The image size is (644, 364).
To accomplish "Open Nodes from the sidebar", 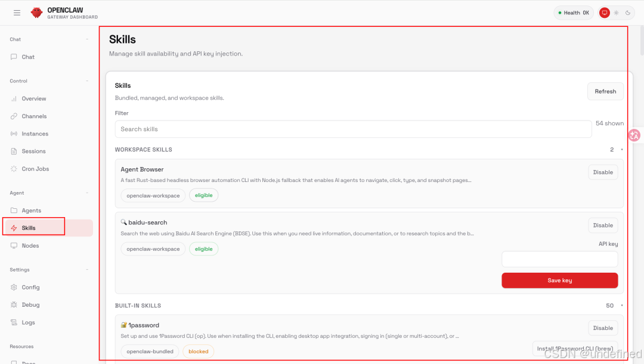I will point(30,246).
